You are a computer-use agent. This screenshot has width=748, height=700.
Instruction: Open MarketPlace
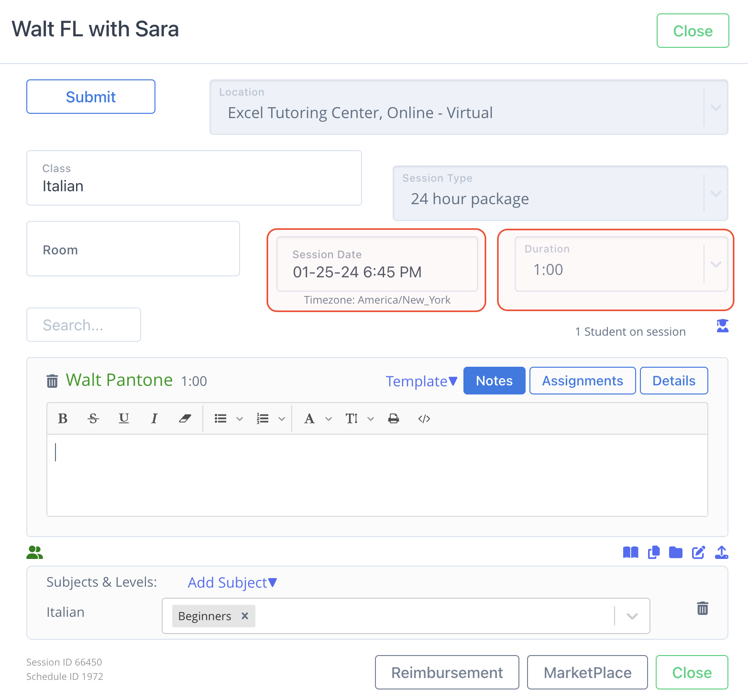click(x=587, y=672)
